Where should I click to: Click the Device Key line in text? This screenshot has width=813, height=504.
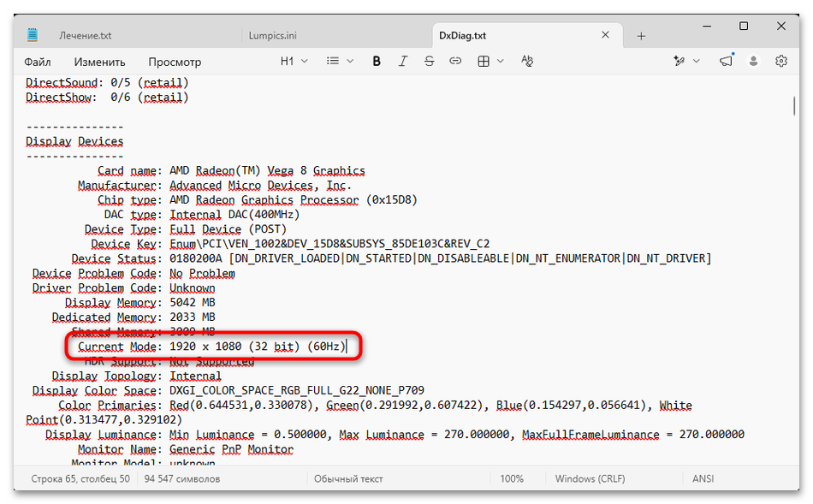point(290,244)
